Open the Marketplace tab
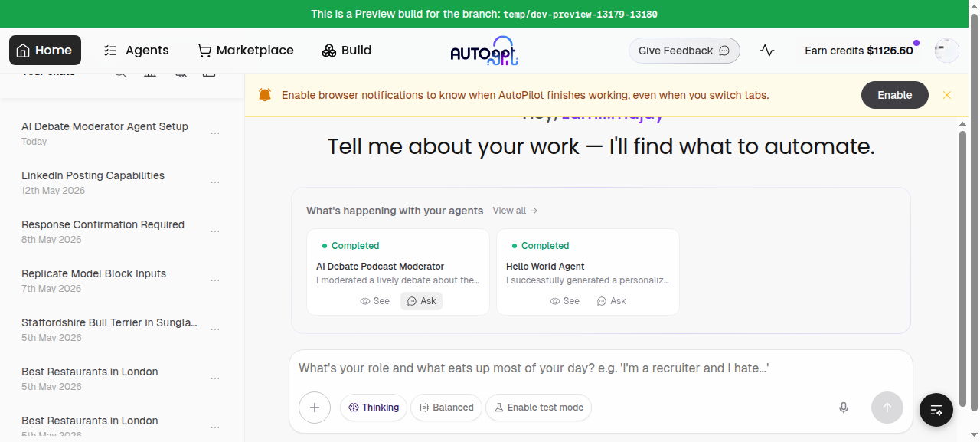Viewport: 980px width, 442px height. (246, 51)
